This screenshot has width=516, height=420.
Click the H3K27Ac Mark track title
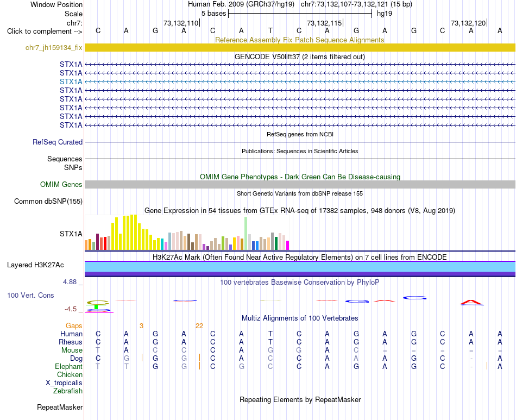click(x=300, y=257)
